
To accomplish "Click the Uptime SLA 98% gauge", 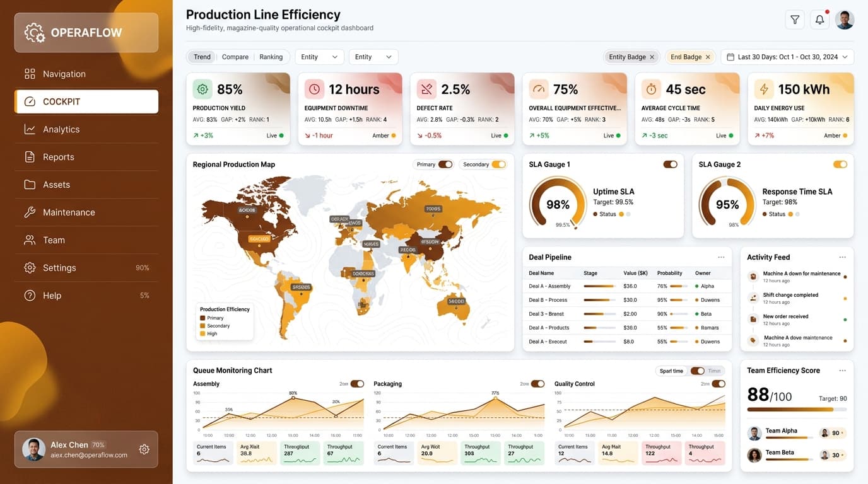I will point(558,204).
